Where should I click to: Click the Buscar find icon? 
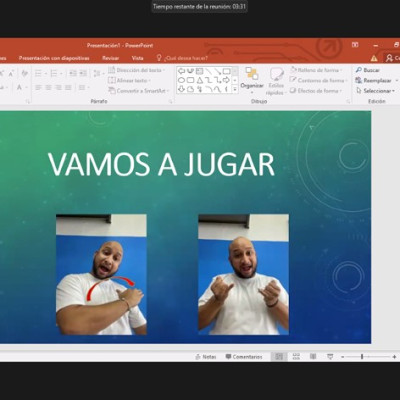click(x=359, y=70)
